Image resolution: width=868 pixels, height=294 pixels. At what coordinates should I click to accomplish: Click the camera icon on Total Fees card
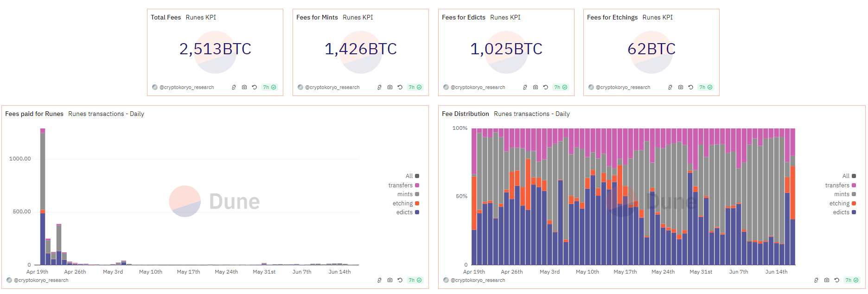pyautogui.click(x=244, y=87)
